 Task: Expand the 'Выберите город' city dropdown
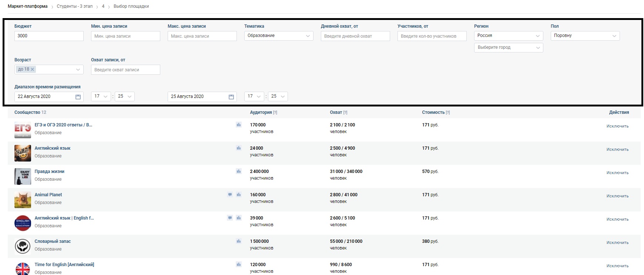(x=509, y=48)
